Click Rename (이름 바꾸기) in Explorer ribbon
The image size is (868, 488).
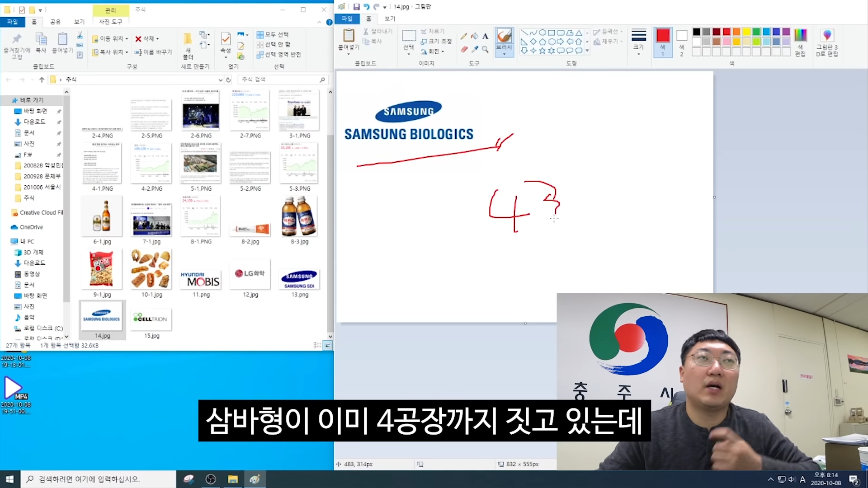pyautogui.click(x=153, y=52)
